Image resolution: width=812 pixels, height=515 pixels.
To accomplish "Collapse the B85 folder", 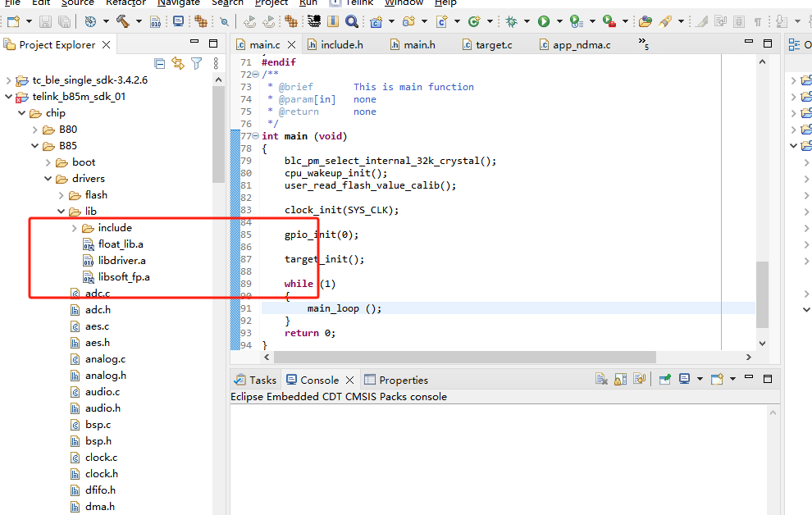I will [34, 146].
